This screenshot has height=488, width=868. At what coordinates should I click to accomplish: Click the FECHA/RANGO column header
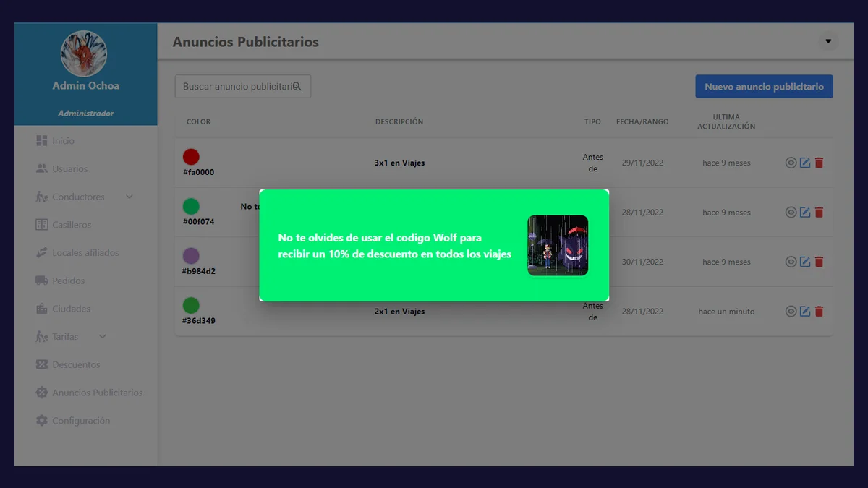click(642, 121)
